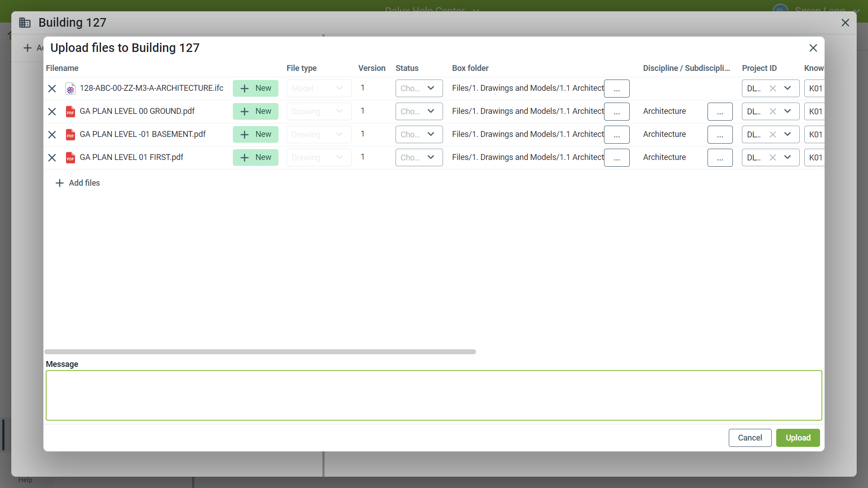Screen dimensions: 868x488
Task: Click PDF icon of GA PLAN LEVEL 00 GROUND
Action: [70, 112]
